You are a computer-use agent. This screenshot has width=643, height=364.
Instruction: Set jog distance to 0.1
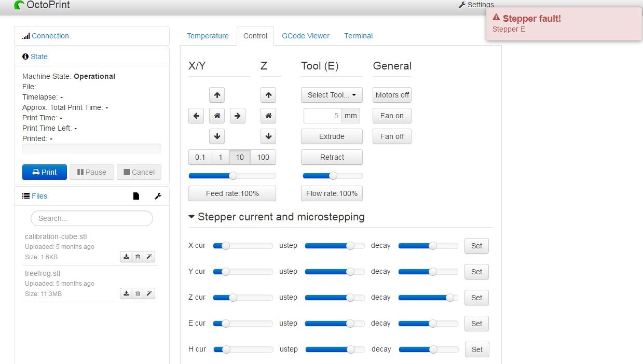coord(200,157)
